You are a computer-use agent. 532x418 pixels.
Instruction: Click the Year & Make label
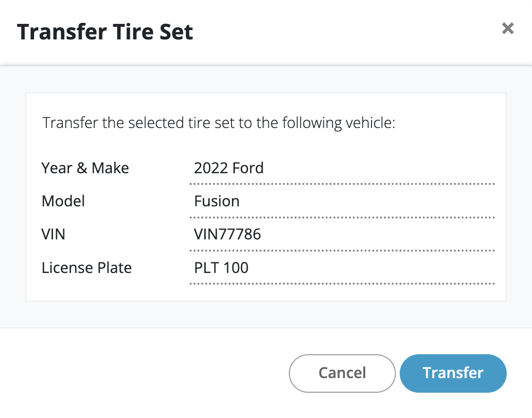coord(85,168)
